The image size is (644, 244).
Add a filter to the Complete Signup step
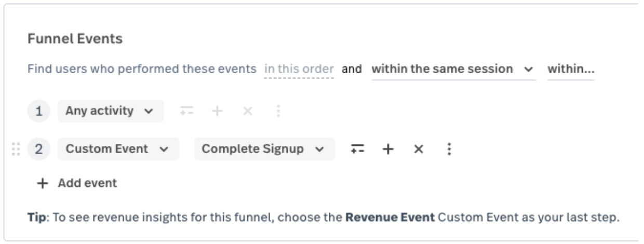pyautogui.click(x=357, y=149)
